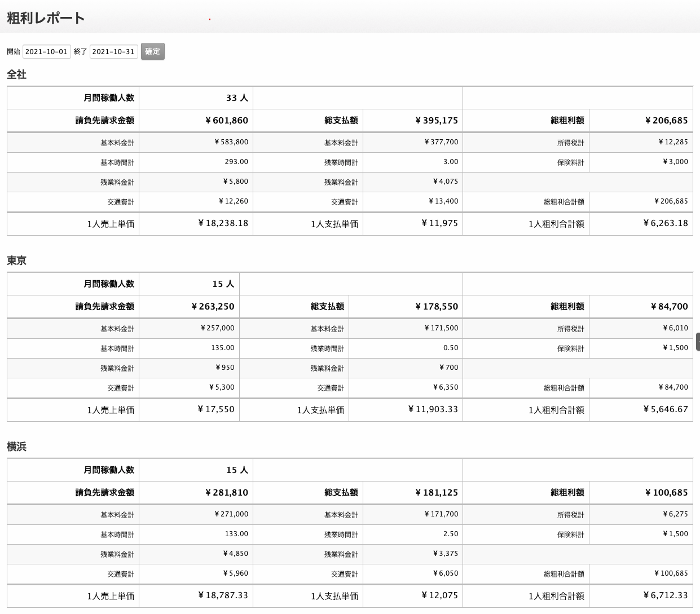Click the 東京 section heading
Screen dimensions: 700x614
coord(16,260)
